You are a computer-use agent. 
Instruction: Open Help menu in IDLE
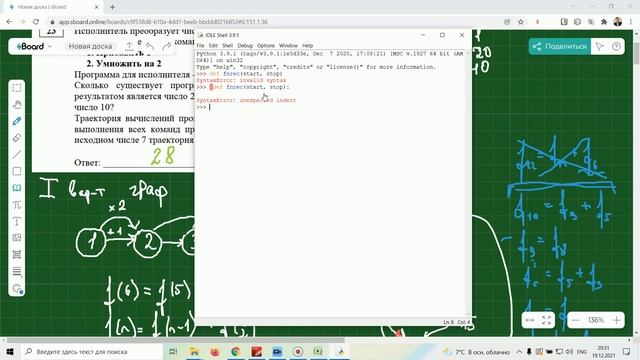click(x=308, y=45)
